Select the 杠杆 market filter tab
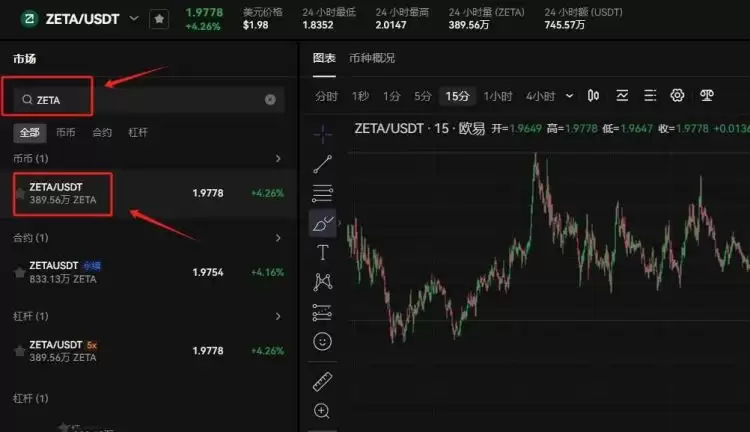Image resolution: width=750 pixels, height=432 pixels. [138, 132]
